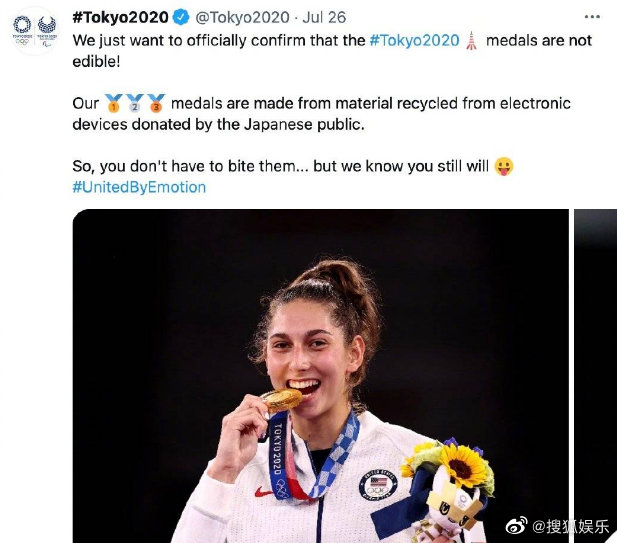Click the sunflower bouquet in the photo

(455, 470)
